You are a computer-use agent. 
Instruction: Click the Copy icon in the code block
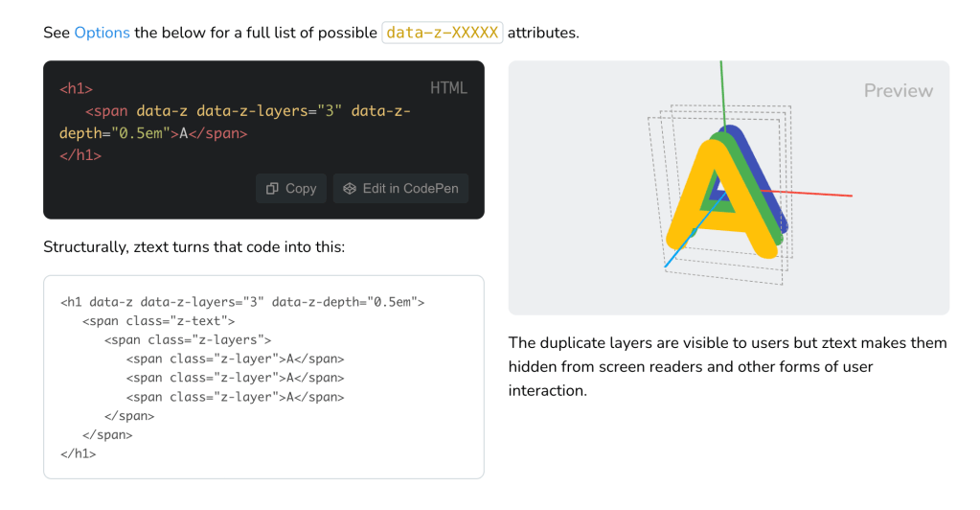click(273, 189)
